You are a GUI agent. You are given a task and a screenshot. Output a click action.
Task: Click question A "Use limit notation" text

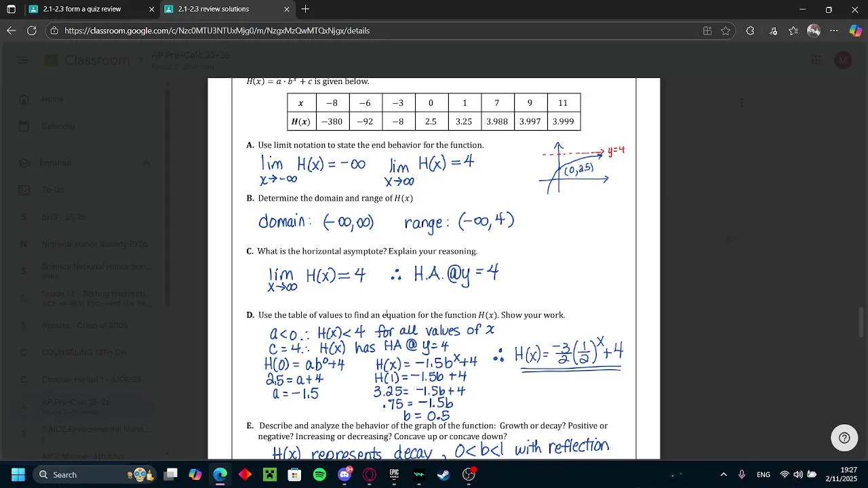pyautogui.click(x=370, y=145)
